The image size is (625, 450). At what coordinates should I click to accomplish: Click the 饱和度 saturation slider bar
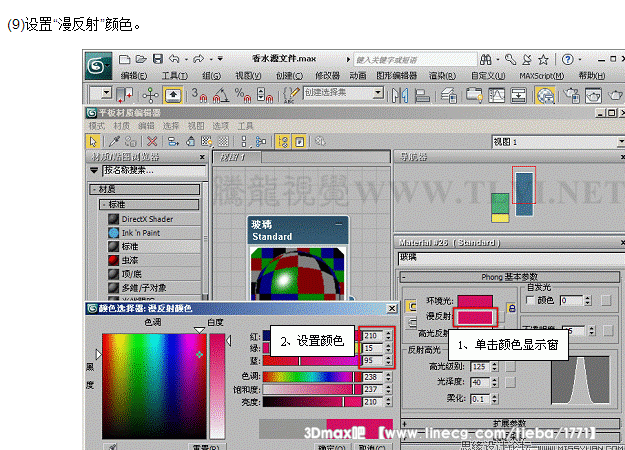pos(311,389)
